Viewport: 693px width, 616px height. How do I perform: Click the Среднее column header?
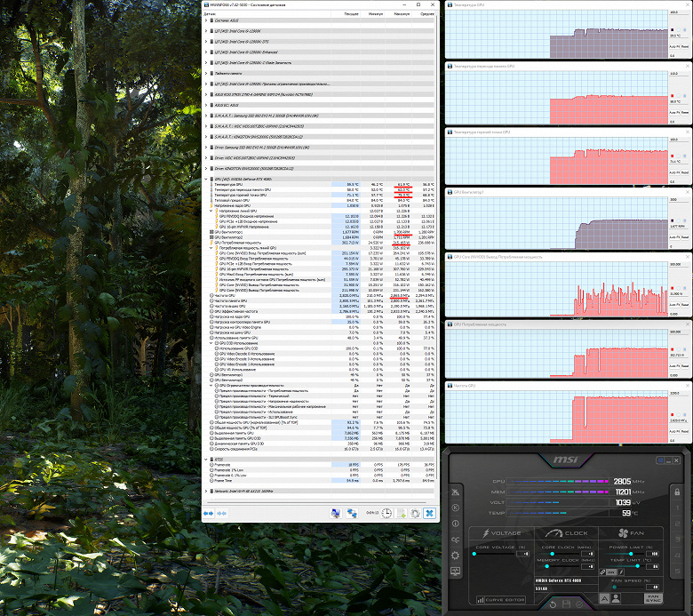[427, 14]
